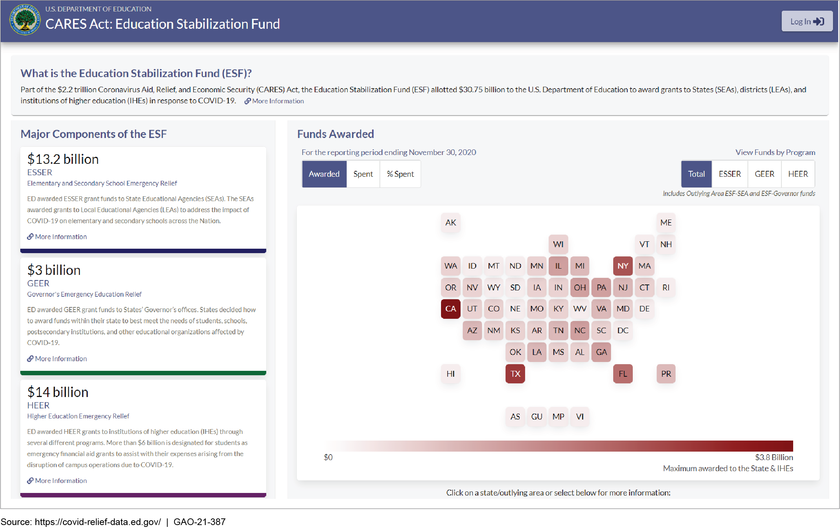Select the Total program tab
Viewport: 840px width, 528px height.
click(696, 174)
